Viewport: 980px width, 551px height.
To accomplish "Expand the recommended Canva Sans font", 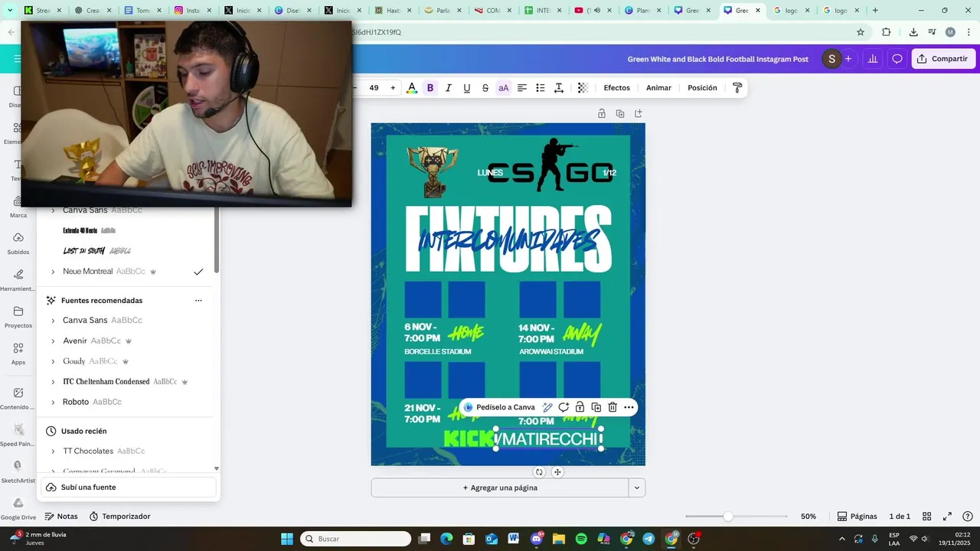I will [53, 321].
